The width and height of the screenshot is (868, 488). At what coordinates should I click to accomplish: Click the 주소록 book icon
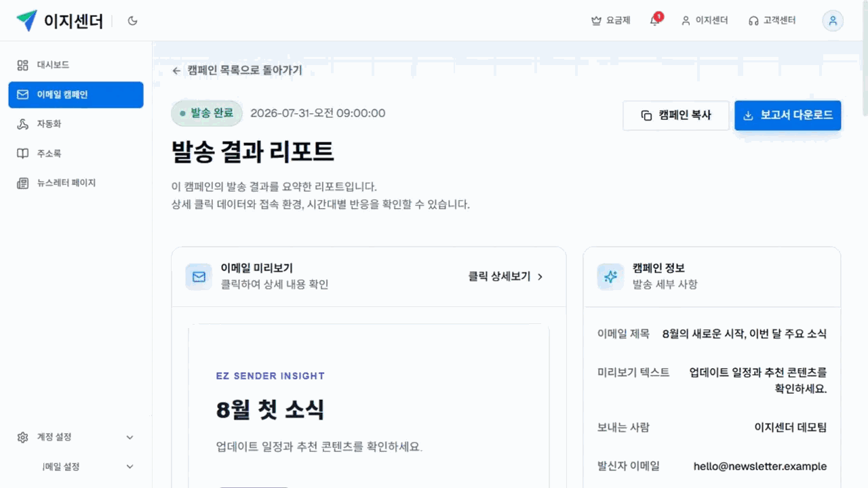tap(22, 154)
